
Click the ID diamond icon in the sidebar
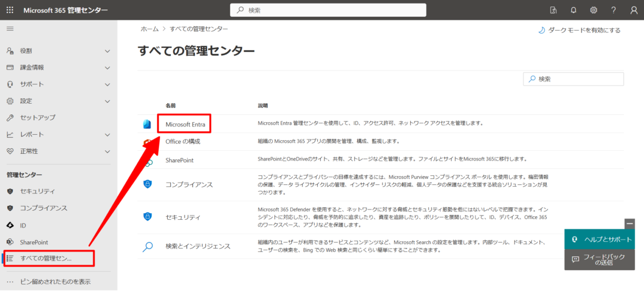pos(11,225)
